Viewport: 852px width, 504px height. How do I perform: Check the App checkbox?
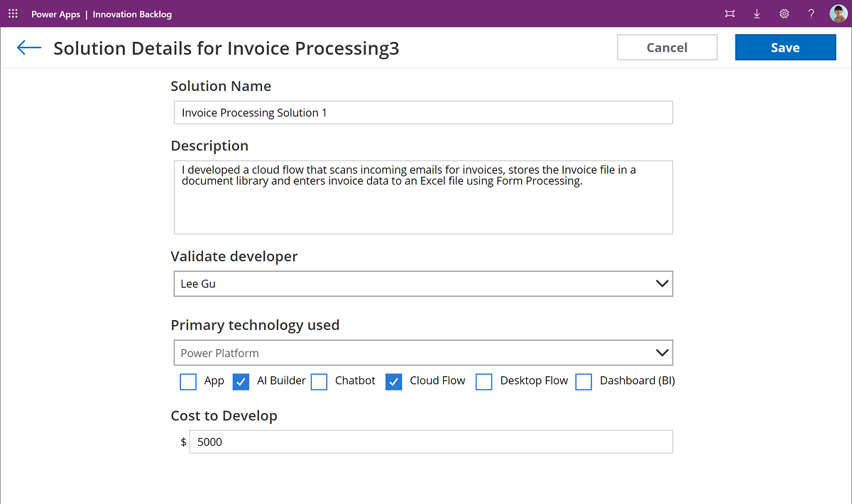[x=188, y=382]
